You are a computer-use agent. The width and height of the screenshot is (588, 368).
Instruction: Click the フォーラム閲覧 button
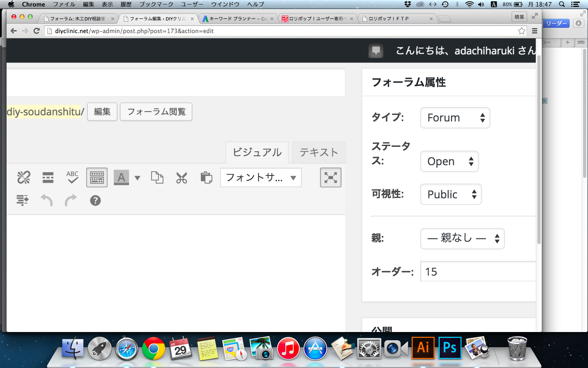point(156,112)
